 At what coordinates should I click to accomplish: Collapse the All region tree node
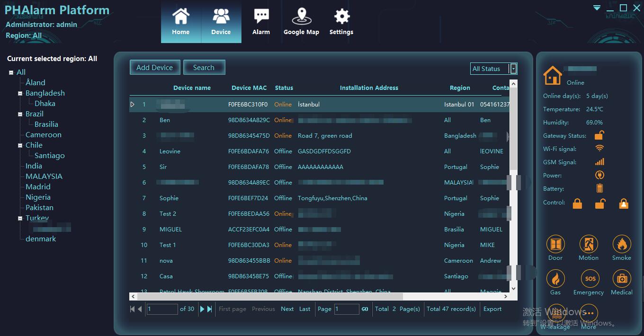(x=11, y=72)
